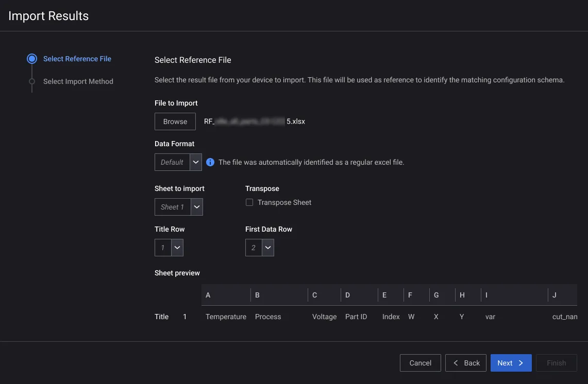Click the blue info icon beside Data Format
Screen dimensions: 588x384
210,162
